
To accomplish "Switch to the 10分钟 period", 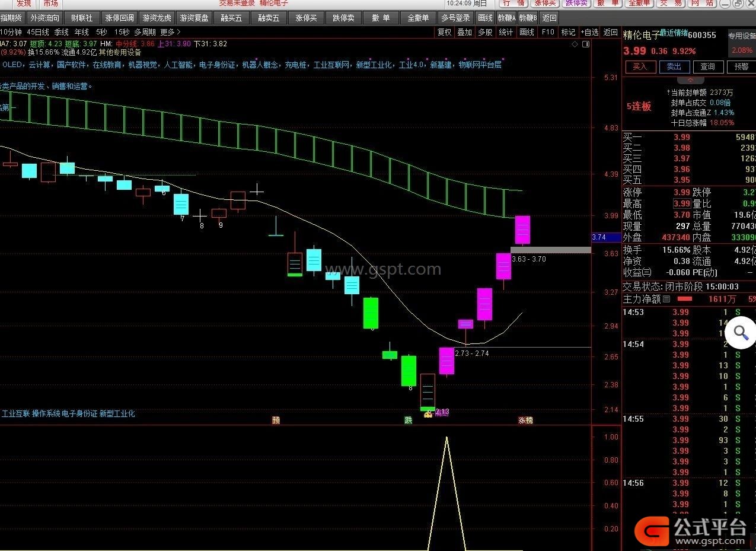I will pos(11,32).
